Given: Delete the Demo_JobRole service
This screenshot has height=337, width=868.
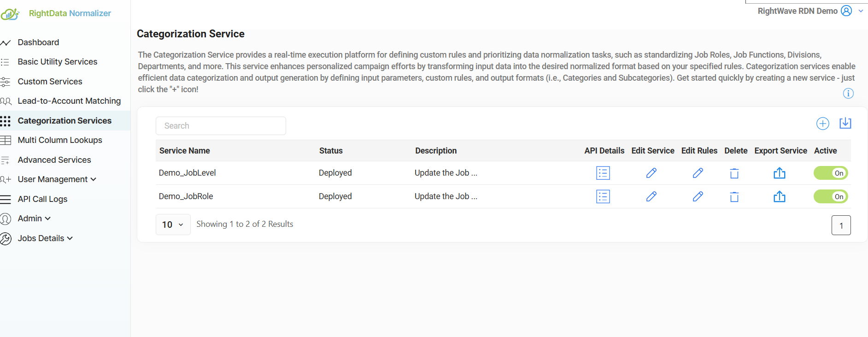Looking at the screenshot, I should pos(734,197).
